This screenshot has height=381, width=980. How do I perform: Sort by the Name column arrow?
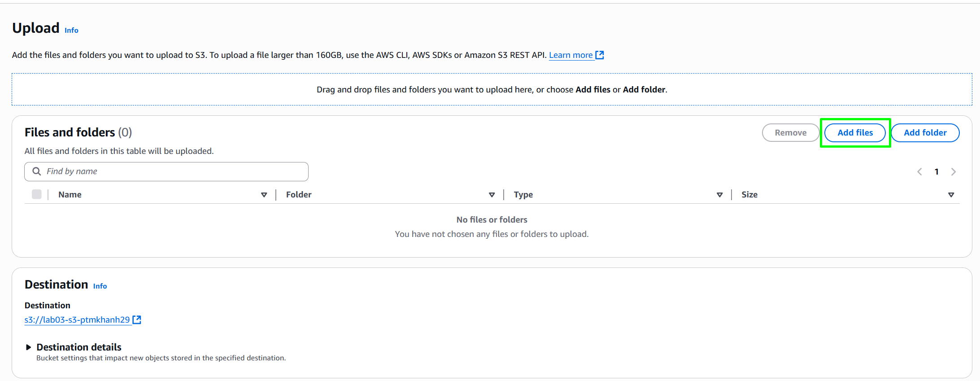click(264, 195)
